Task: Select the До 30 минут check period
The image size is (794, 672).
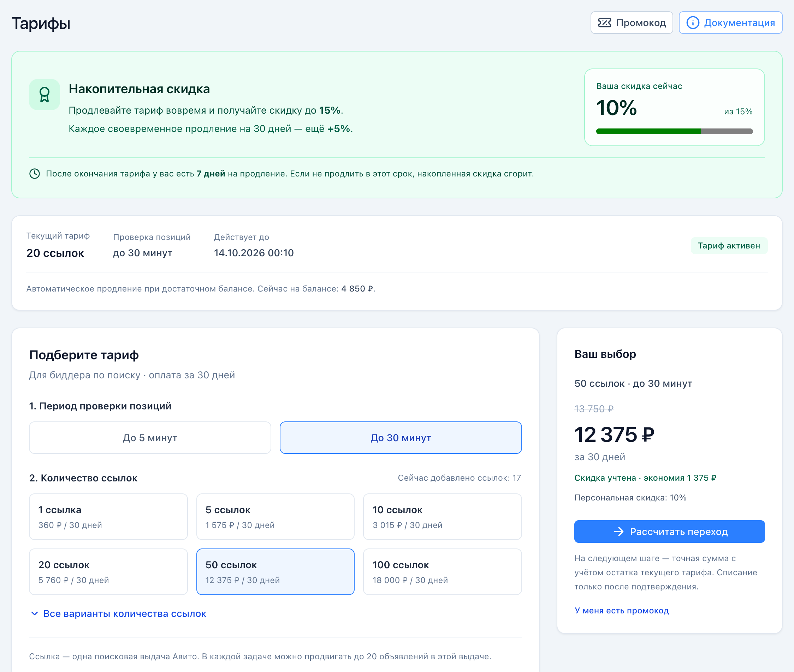Action: [401, 438]
